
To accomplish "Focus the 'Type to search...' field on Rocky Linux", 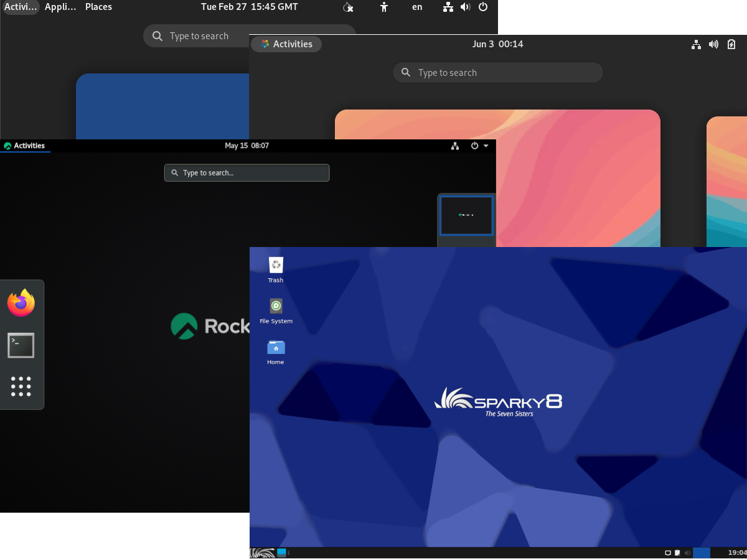I will 247,173.
